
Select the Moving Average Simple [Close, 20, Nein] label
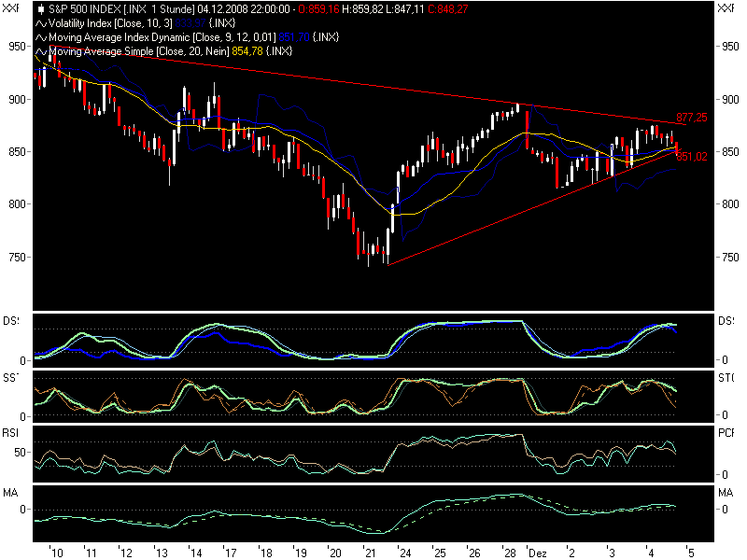point(139,51)
